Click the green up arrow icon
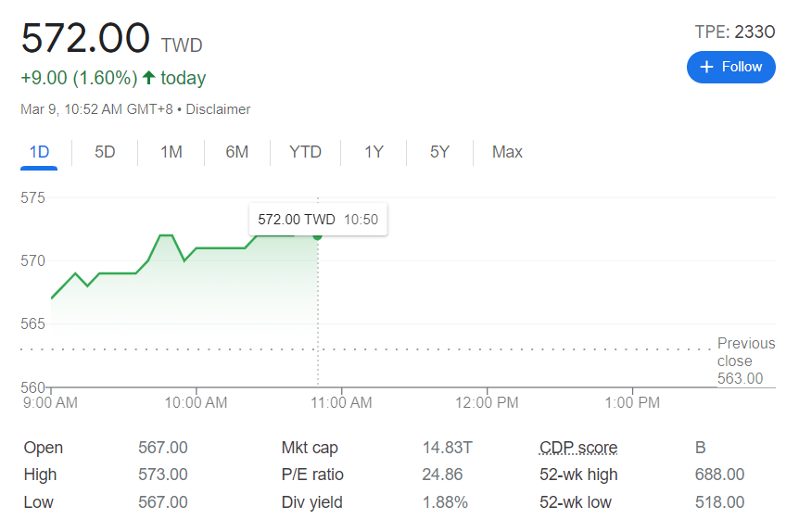Image resolution: width=799 pixels, height=532 pixels. click(149, 78)
